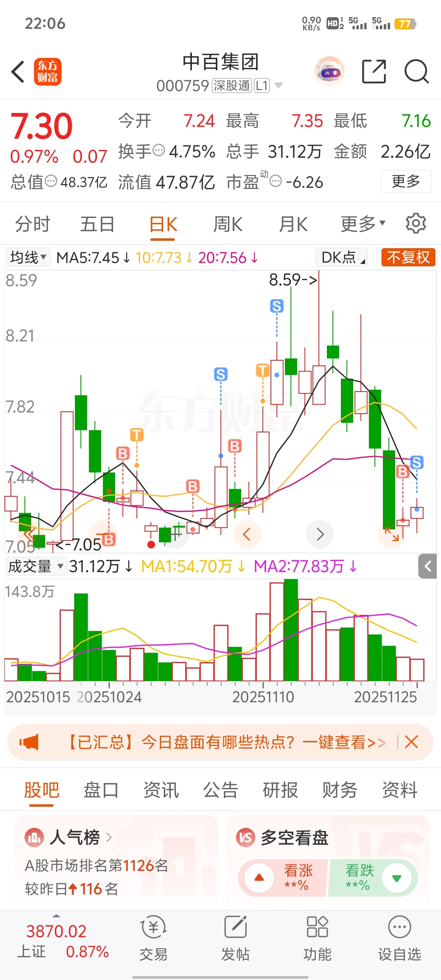The height and width of the screenshot is (980, 441).
Task: Switch to 资讯 tab
Action: pos(161,791)
